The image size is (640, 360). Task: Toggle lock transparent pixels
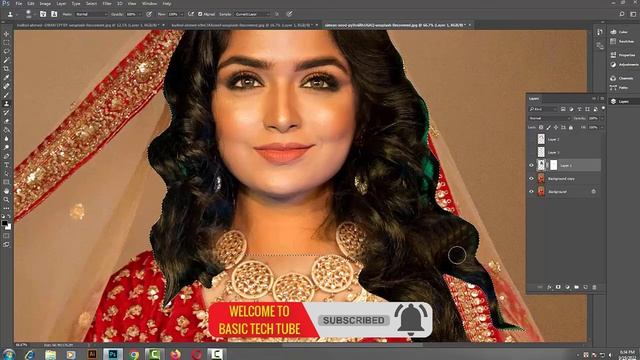coord(541,127)
